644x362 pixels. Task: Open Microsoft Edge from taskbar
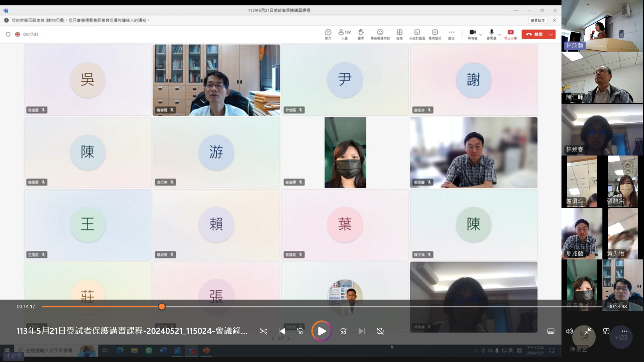point(120,350)
